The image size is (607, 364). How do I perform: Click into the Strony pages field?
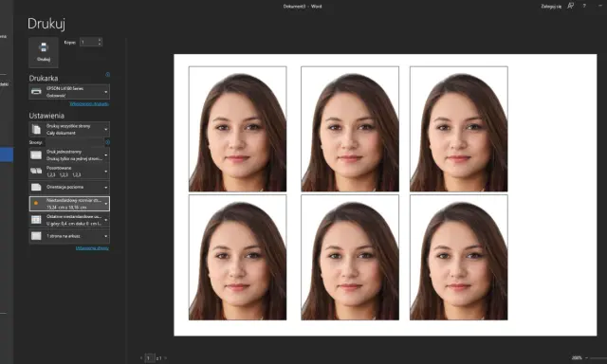tap(74, 142)
